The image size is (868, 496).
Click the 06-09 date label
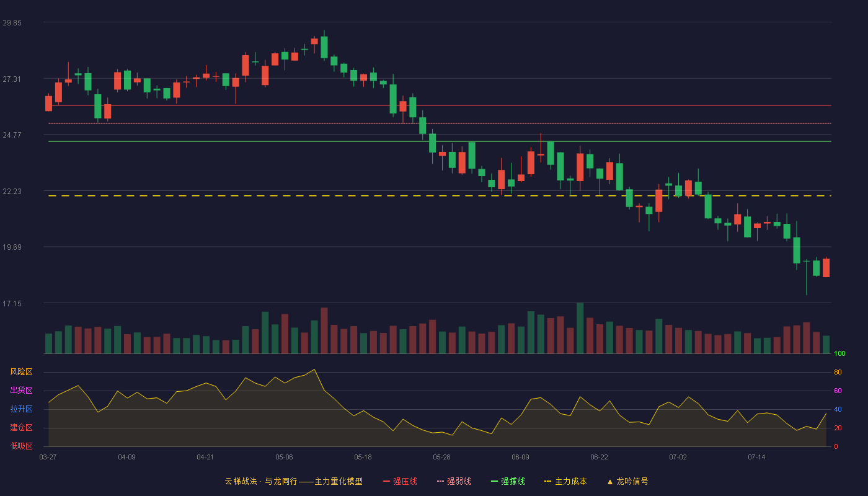point(520,457)
